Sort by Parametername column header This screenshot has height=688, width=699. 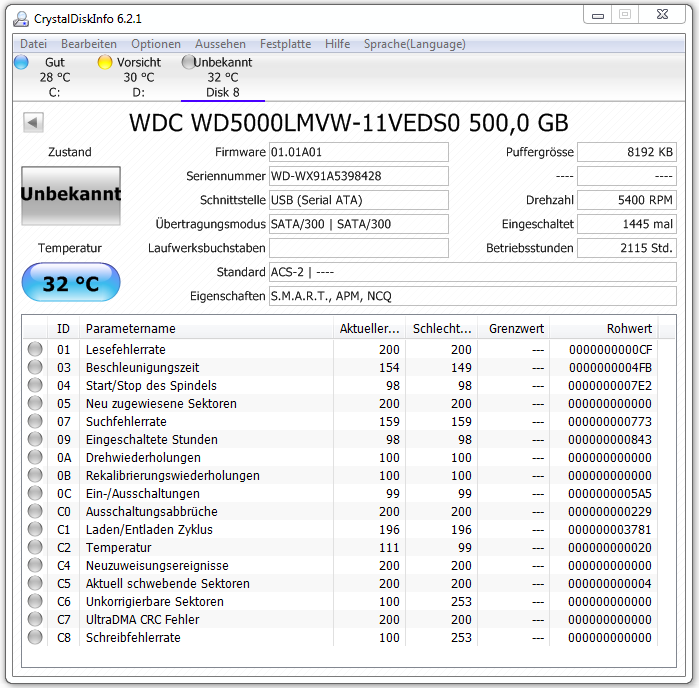pos(206,329)
